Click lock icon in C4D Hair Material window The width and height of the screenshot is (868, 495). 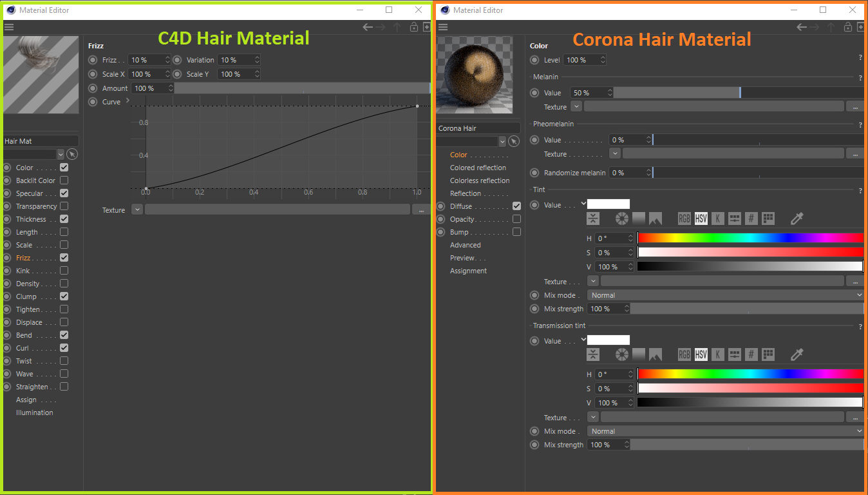tap(414, 27)
